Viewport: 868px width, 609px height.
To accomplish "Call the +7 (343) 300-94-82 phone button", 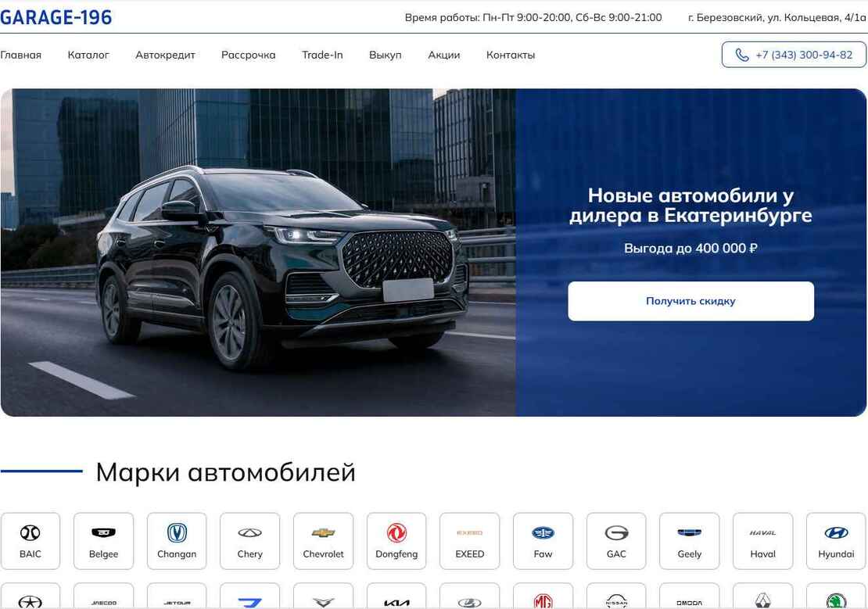I will pos(794,55).
